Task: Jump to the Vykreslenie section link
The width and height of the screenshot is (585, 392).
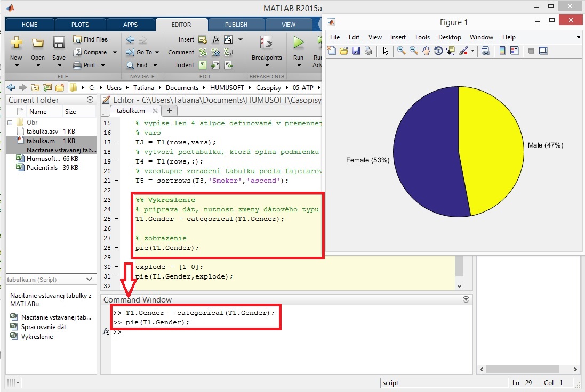Action: (x=37, y=337)
